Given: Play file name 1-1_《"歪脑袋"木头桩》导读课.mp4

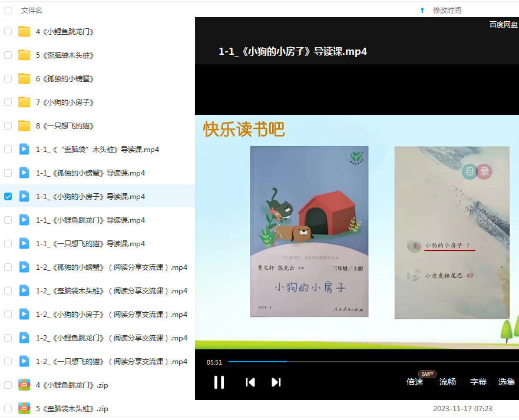Looking at the screenshot, I should pos(97,149).
